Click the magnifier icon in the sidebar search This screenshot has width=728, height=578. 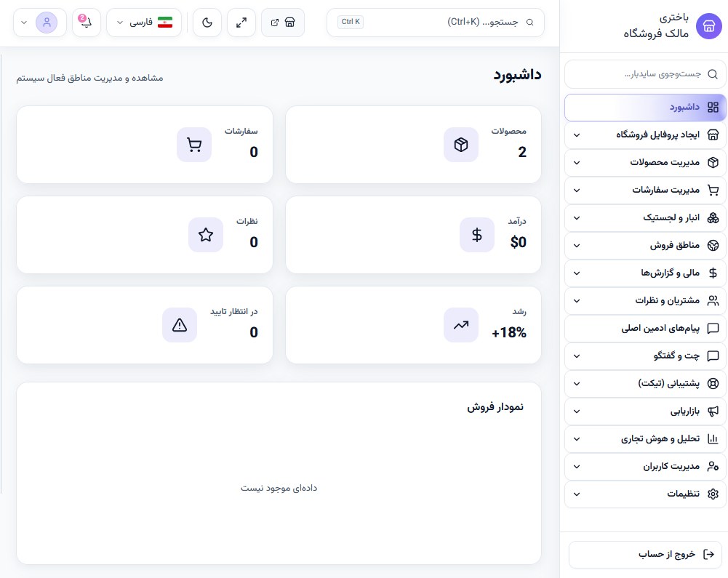coord(713,74)
